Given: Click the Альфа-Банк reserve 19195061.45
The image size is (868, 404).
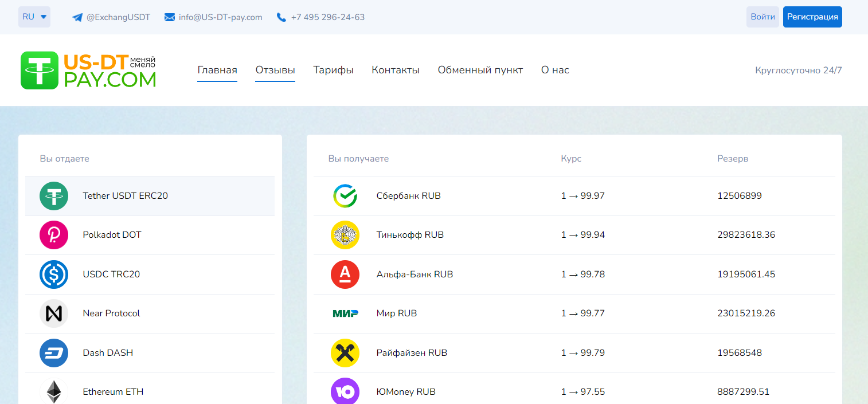Looking at the screenshot, I should pyautogui.click(x=746, y=274).
